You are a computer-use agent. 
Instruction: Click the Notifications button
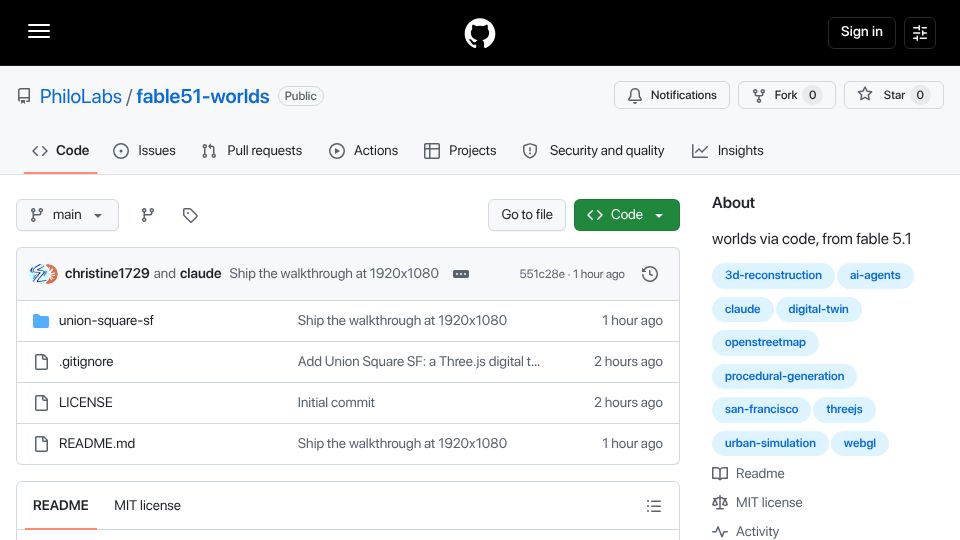coord(672,95)
